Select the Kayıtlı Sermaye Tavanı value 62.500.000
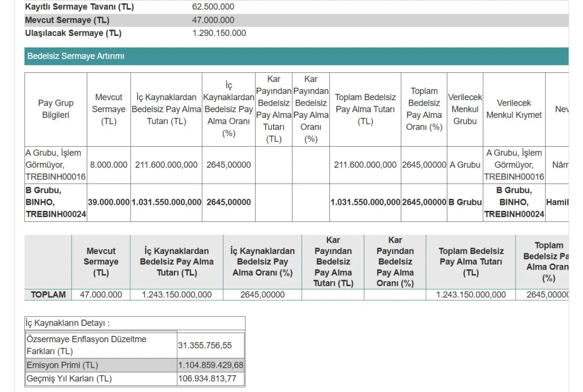 [213, 7]
